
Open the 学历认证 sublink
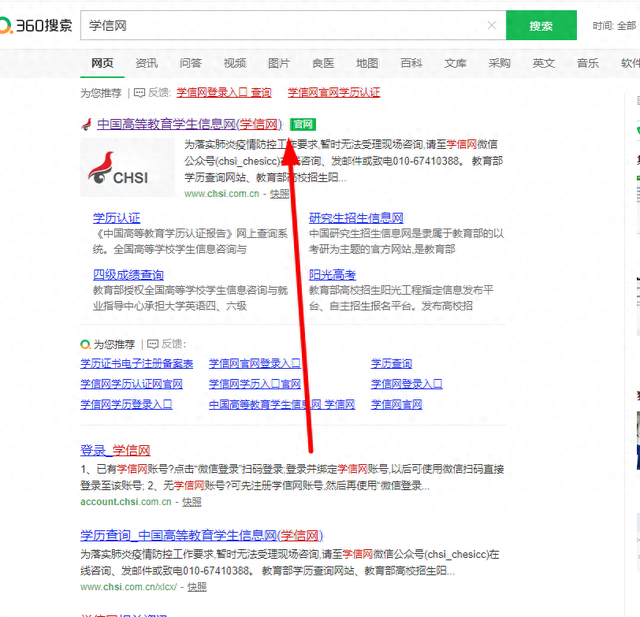point(116,218)
